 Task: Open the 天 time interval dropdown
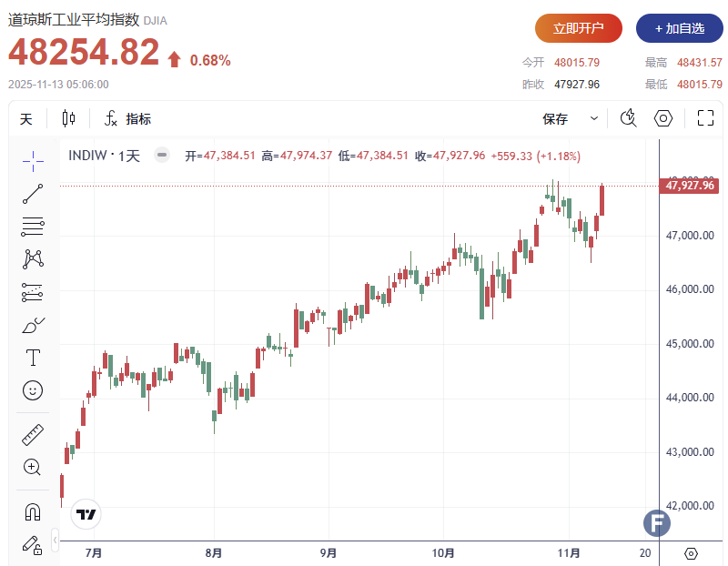tap(26, 119)
